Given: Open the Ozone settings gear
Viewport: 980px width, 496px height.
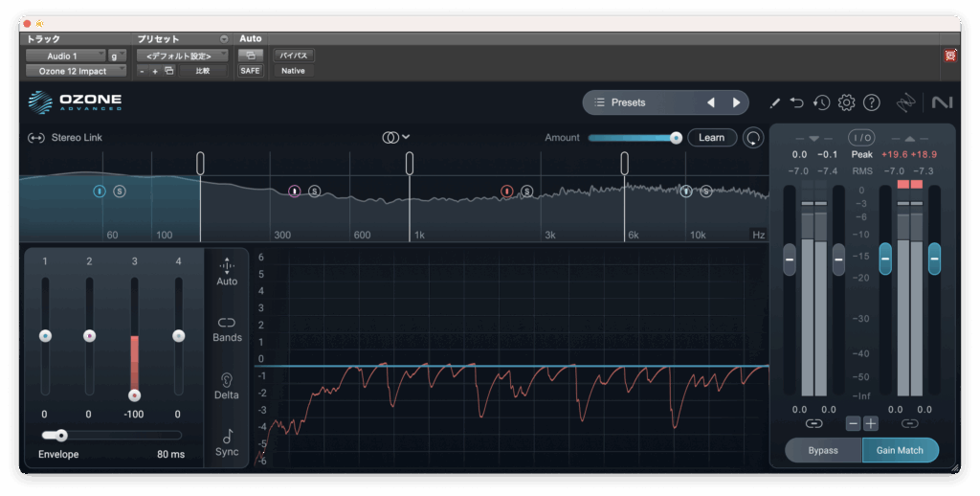Looking at the screenshot, I should point(846,102).
